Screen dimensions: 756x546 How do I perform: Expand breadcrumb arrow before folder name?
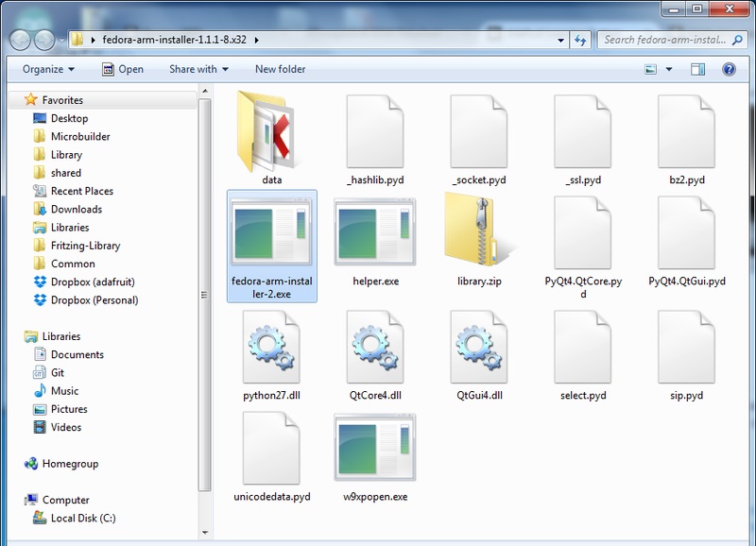pyautogui.click(x=93, y=40)
